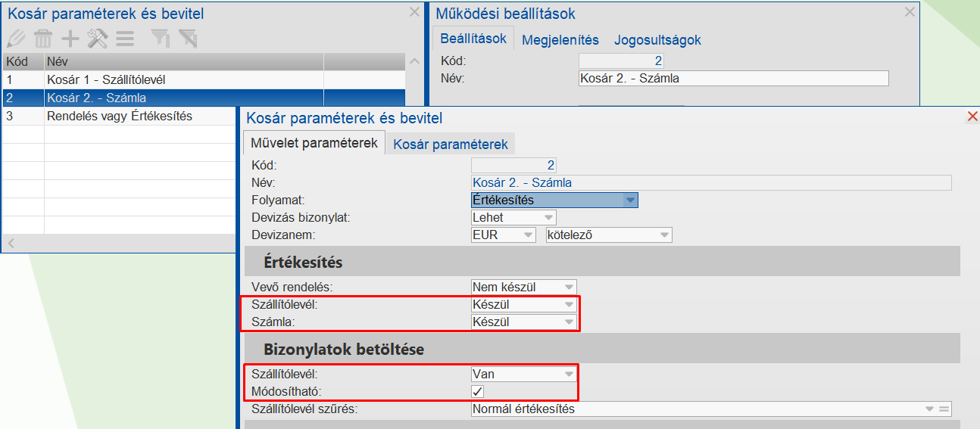Open the Devizás bizonylat dropdown showing Lehet

point(513,217)
